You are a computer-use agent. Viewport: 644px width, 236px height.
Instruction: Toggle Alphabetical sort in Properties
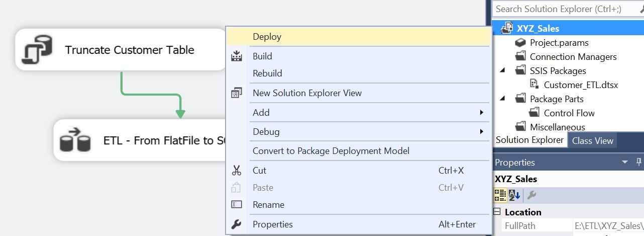514,195
